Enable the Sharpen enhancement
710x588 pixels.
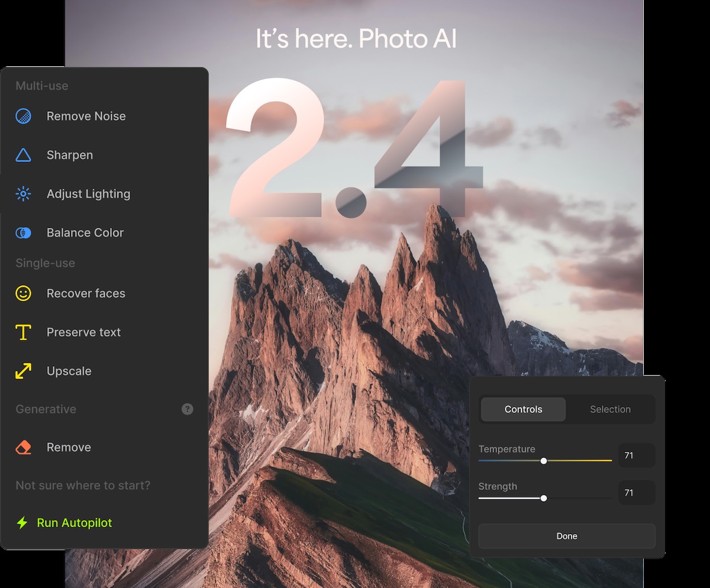(69, 155)
